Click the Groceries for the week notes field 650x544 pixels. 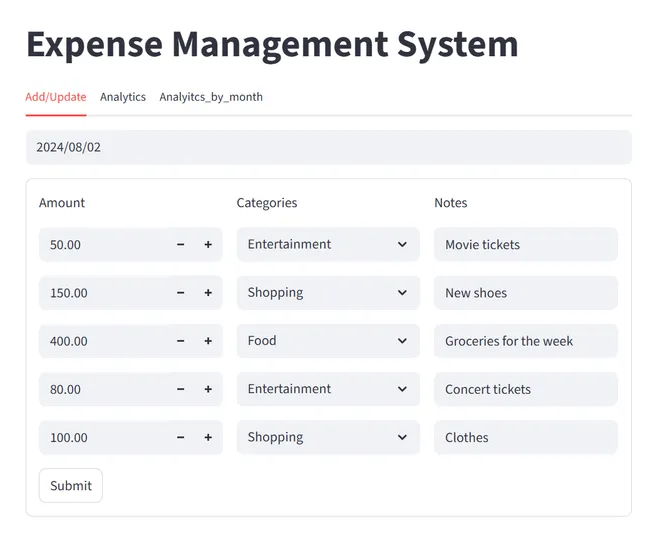point(526,341)
